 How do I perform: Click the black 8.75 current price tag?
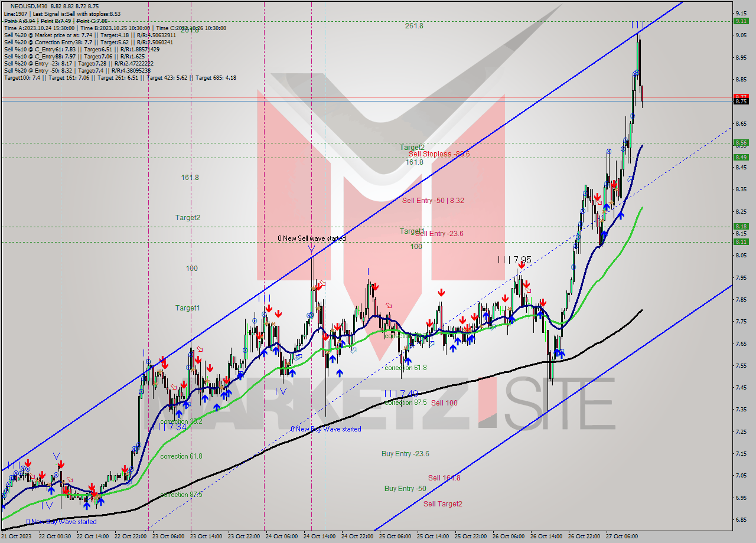741,101
